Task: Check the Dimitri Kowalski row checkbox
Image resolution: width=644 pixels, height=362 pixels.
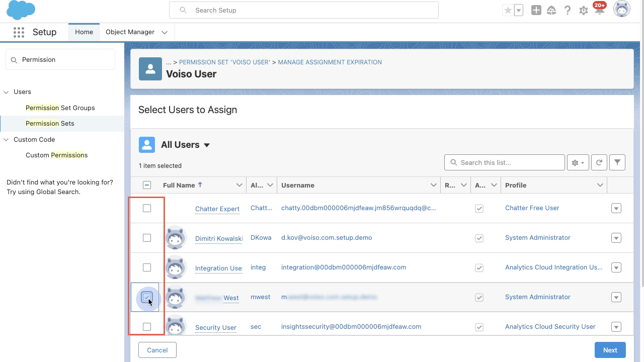Action: coord(147,238)
